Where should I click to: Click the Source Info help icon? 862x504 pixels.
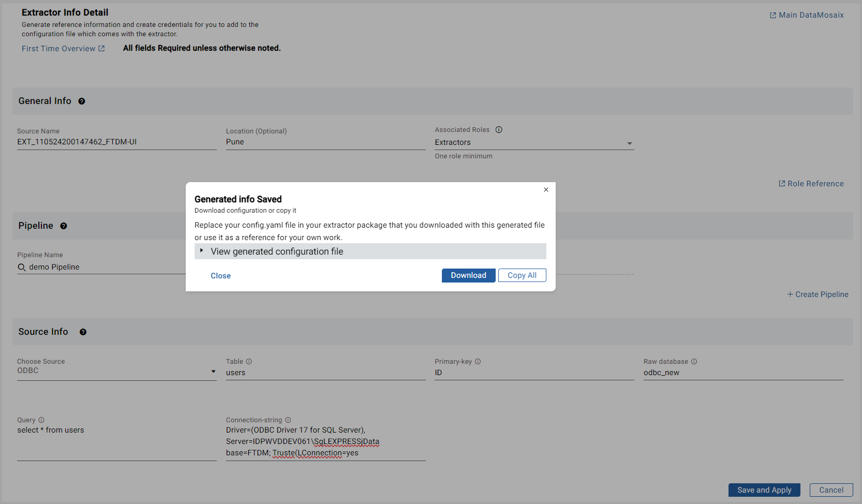pos(83,332)
